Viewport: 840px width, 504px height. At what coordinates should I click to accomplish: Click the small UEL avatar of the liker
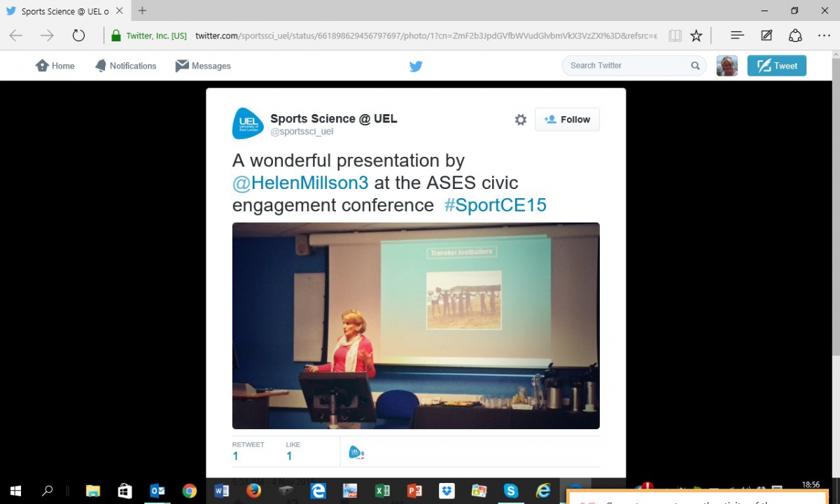click(x=356, y=453)
